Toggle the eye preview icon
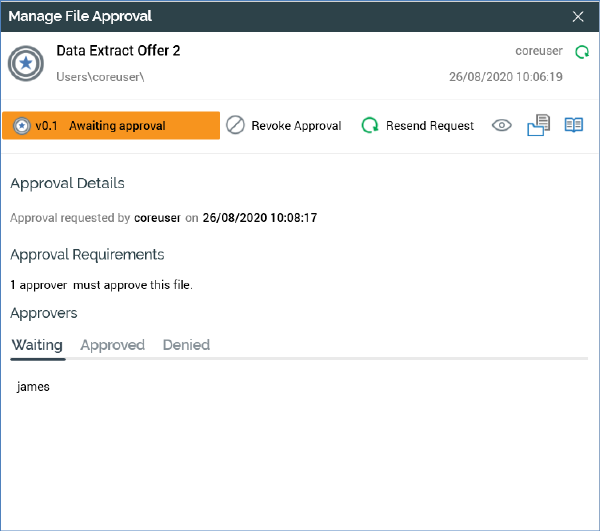600x531 pixels. click(502, 126)
